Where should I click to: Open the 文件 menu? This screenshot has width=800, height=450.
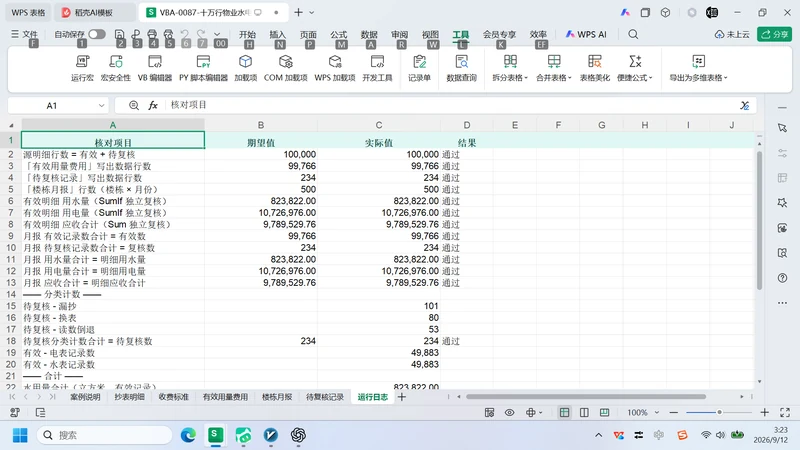[24, 34]
